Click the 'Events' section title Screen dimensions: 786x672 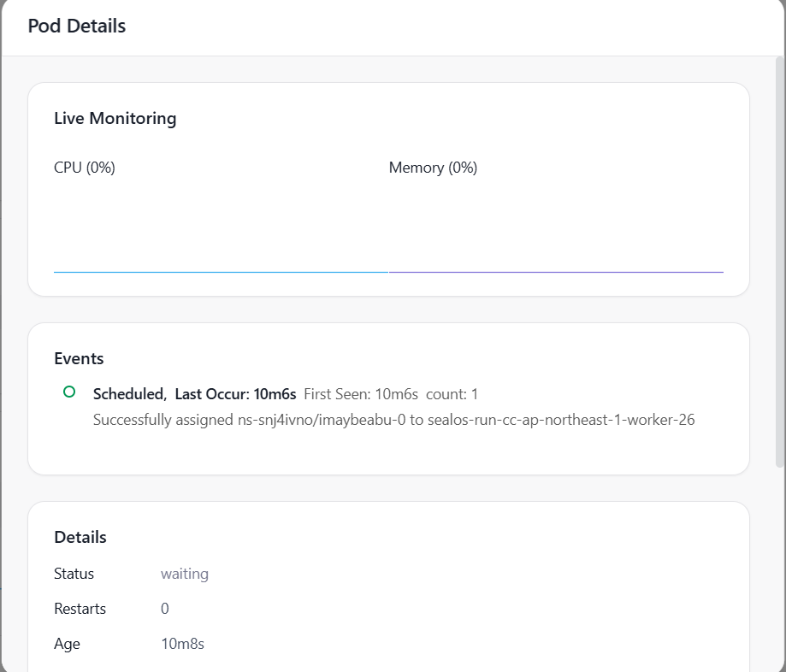pyautogui.click(x=79, y=359)
